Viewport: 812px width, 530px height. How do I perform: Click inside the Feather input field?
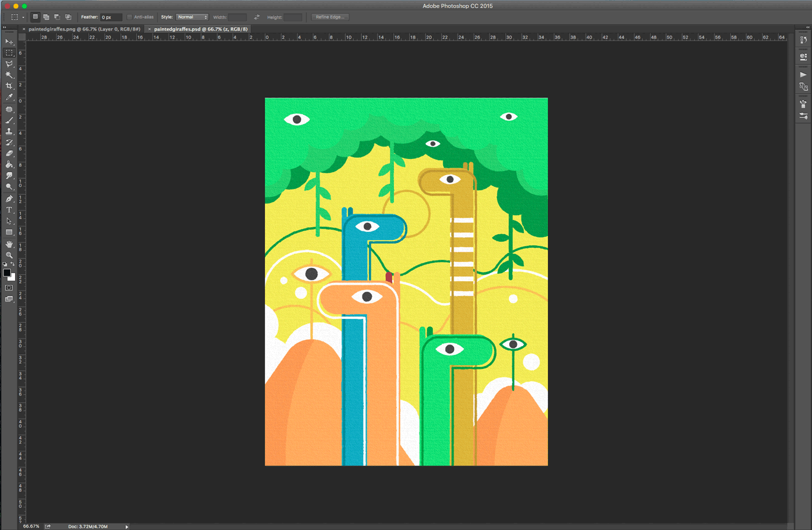click(x=110, y=17)
